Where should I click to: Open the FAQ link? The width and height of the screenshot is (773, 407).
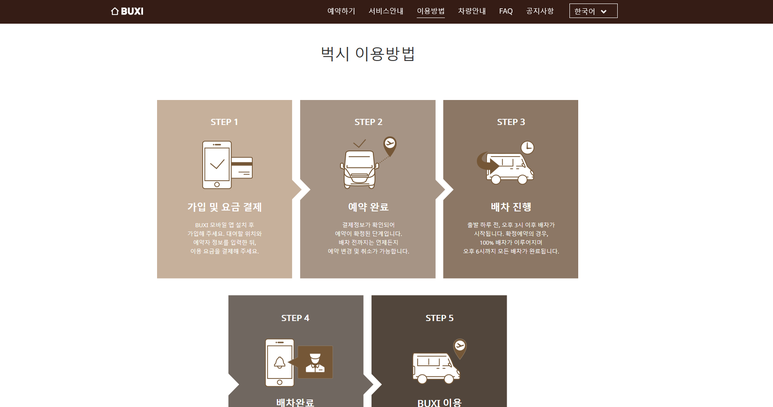pyautogui.click(x=506, y=11)
